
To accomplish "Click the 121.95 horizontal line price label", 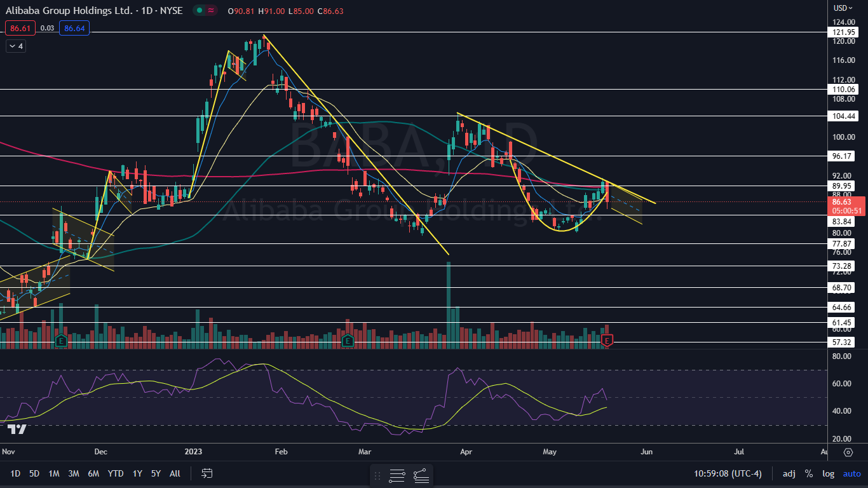I will tap(843, 32).
